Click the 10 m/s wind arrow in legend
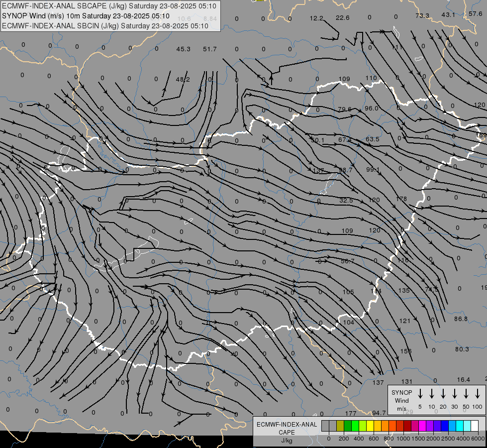This screenshot has height=448, width=487. 431,394
